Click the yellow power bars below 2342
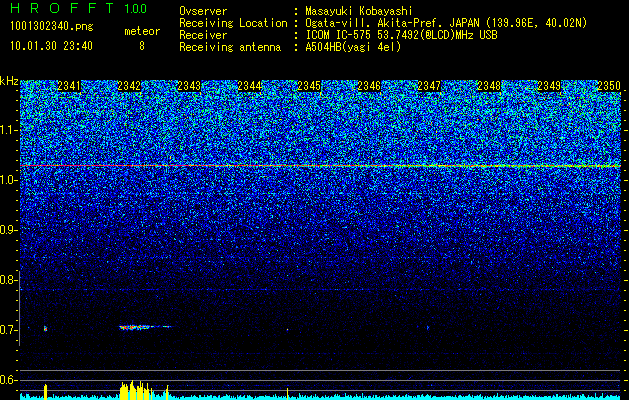The image size is (629, 400). tap(137, 390)
